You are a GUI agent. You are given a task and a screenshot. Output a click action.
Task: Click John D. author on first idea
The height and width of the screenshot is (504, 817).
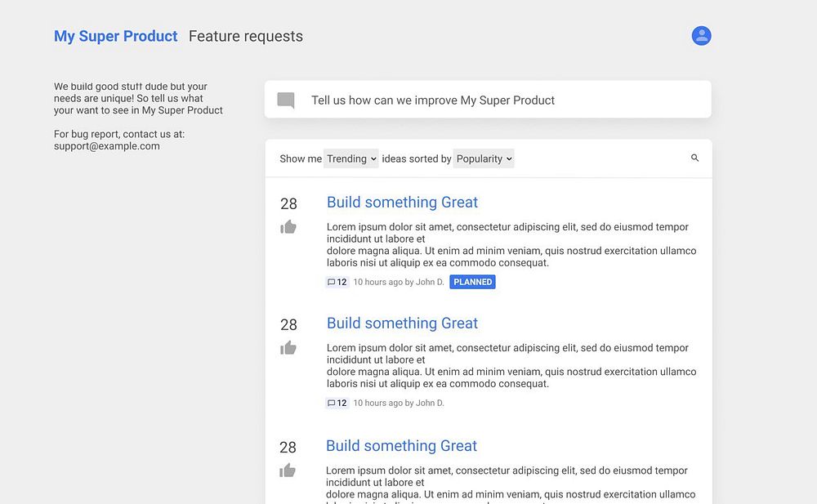tap(430, 282)
